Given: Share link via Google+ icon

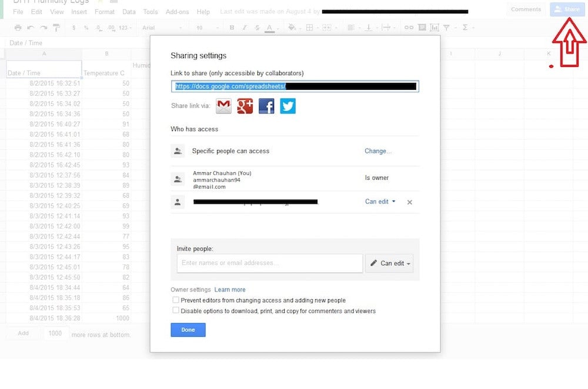Looking at the screenshot, I should [x=245, y=106].
